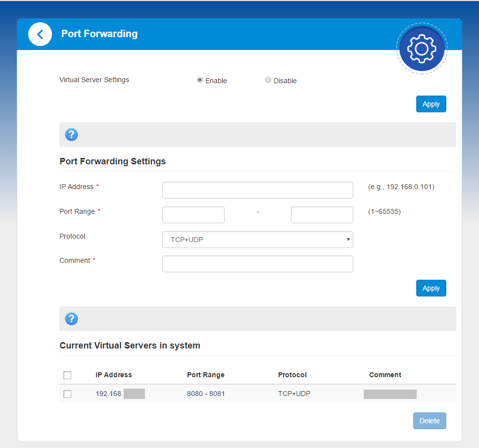Click help icon above Current Virtual Servers
The height and width of the screenshot is (448, 479).
(x=72, y=319)
